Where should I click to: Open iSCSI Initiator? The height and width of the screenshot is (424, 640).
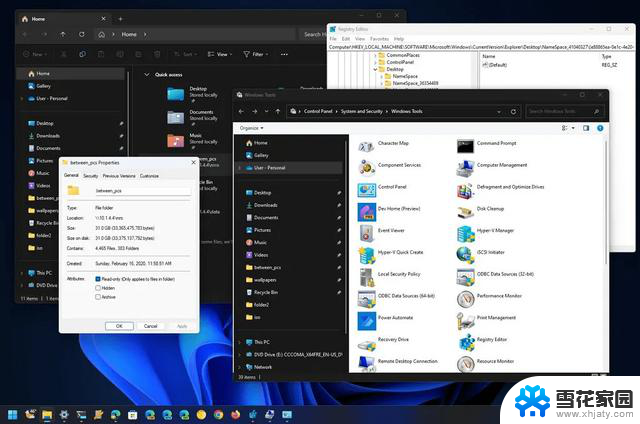coord(481,254)
